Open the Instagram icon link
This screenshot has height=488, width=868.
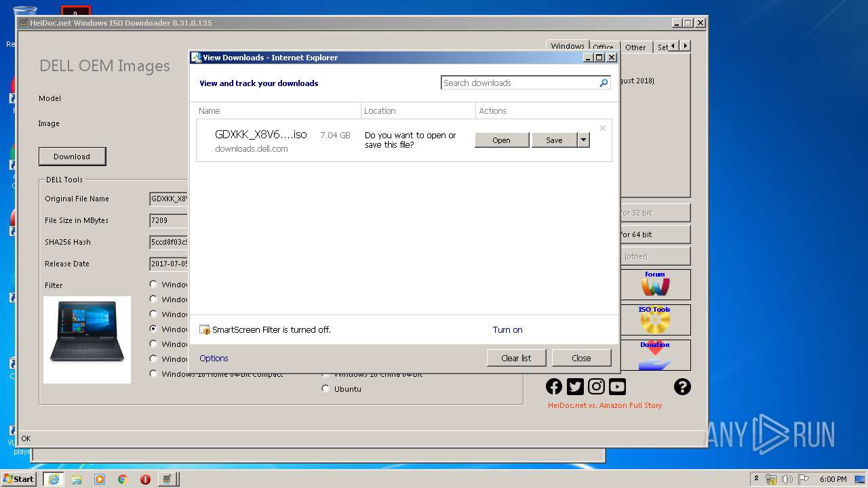[596, 386]
